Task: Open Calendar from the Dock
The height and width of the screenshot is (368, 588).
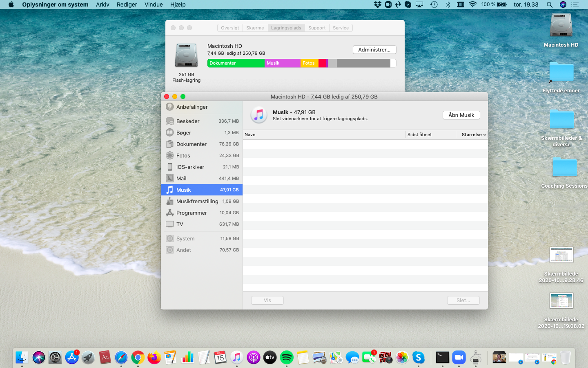Action: point(220,357)
